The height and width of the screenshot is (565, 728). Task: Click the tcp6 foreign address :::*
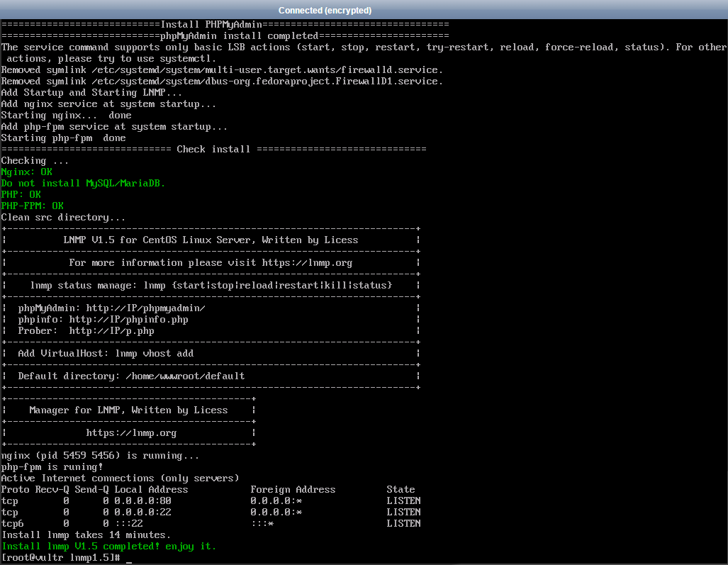pos(262,524)
